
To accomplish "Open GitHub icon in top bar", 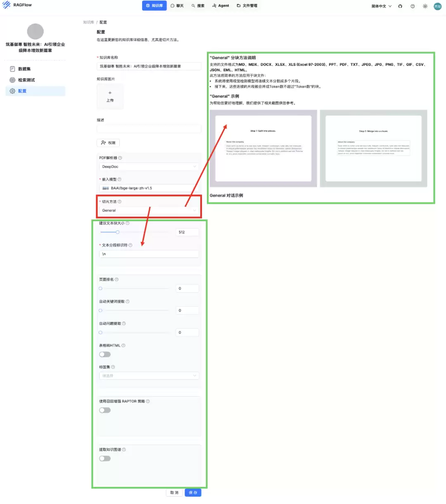I will pyautogui.click(x=400, y=6).
